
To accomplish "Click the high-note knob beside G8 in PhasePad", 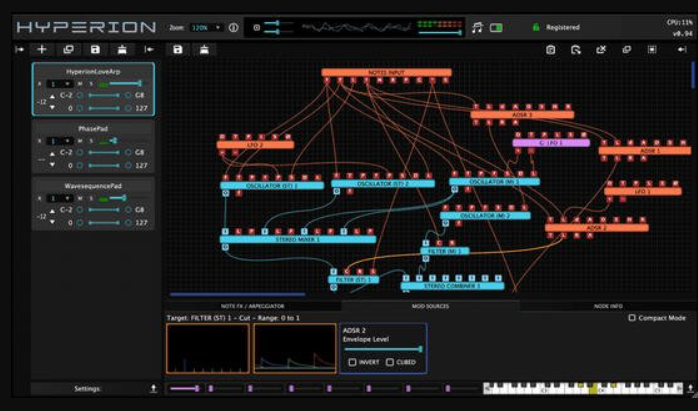I will click(128, 152).
